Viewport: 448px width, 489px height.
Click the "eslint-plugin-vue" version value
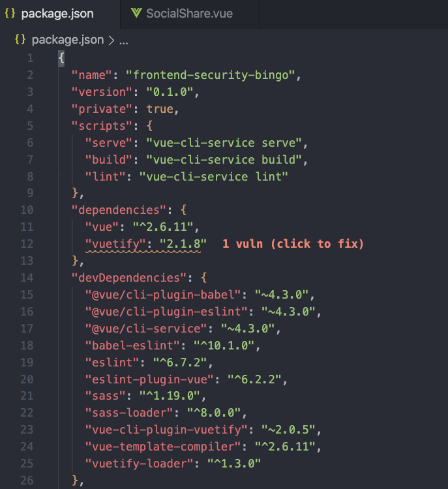pyautogui.click(x=254, y=379)
